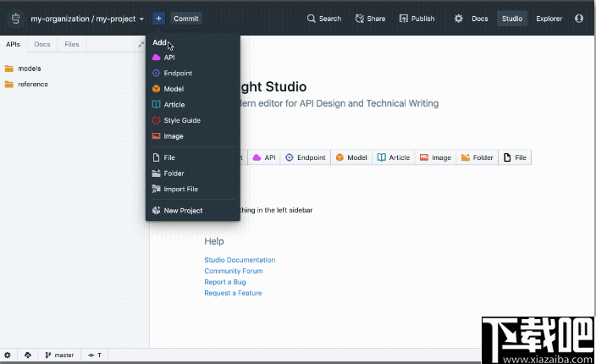Choose Endpoint in the Add menu
Viewport: 596px width, 364px height.
pos(193,73)
